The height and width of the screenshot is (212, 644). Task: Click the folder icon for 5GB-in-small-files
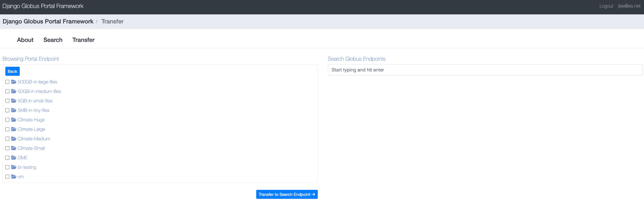14,101
